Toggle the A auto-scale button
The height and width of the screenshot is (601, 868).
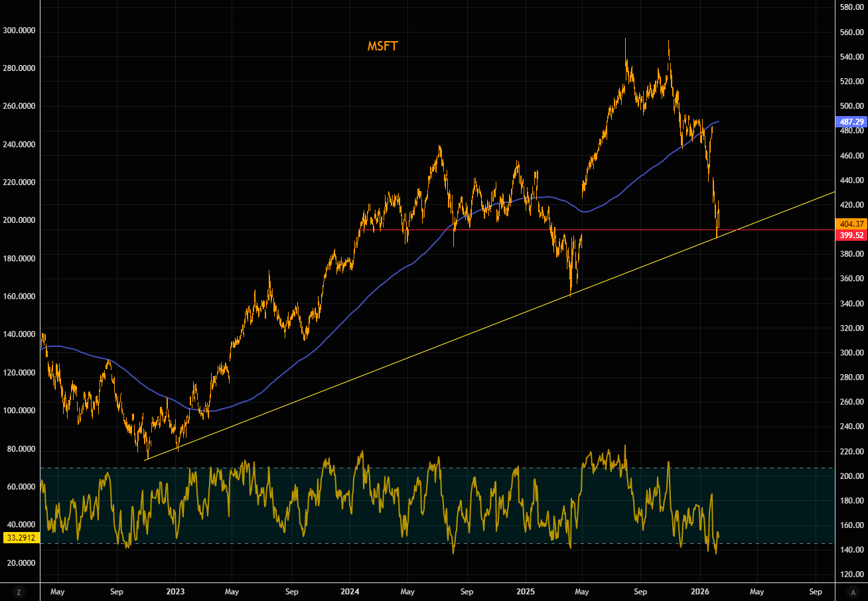click(x=853, y=592)
